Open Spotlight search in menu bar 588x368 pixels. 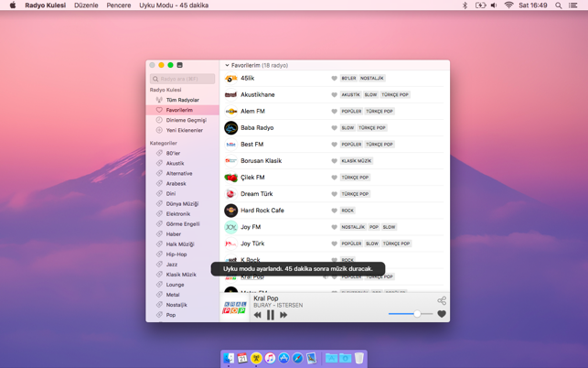tap(559, 5)
